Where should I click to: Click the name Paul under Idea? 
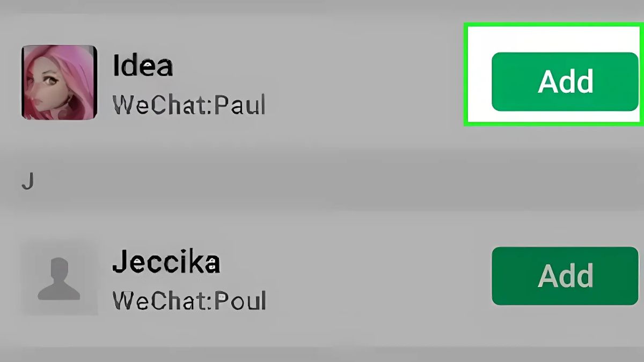pyautogui.click(x=240, y=105)
